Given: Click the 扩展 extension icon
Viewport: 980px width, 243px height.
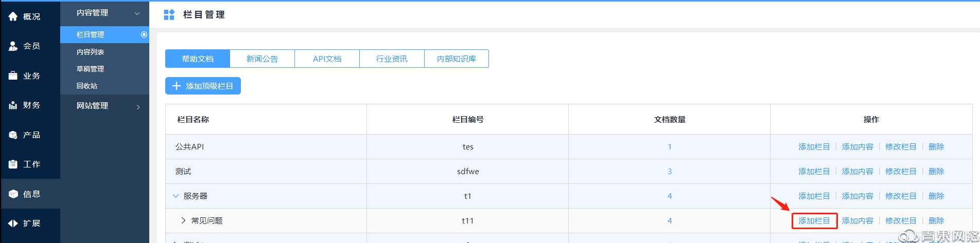Looking at the screenshot, I should click(x=13, y=223).
